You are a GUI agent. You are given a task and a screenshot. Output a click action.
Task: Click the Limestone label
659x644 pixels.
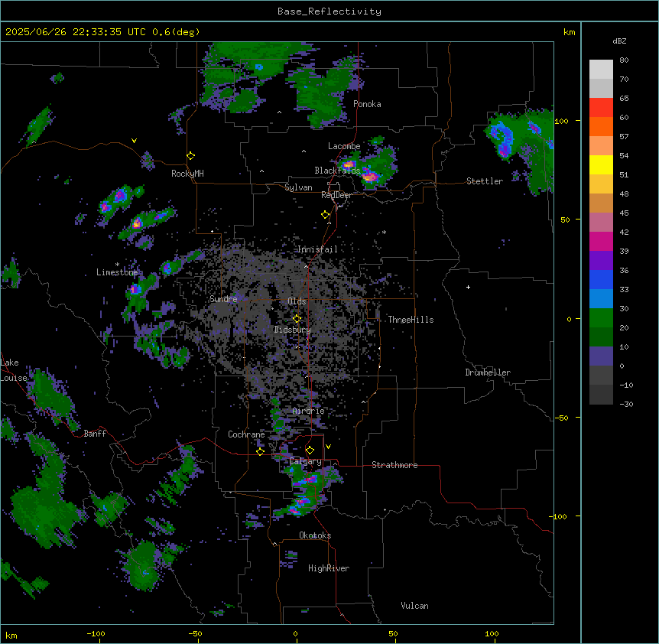point(117,272)
